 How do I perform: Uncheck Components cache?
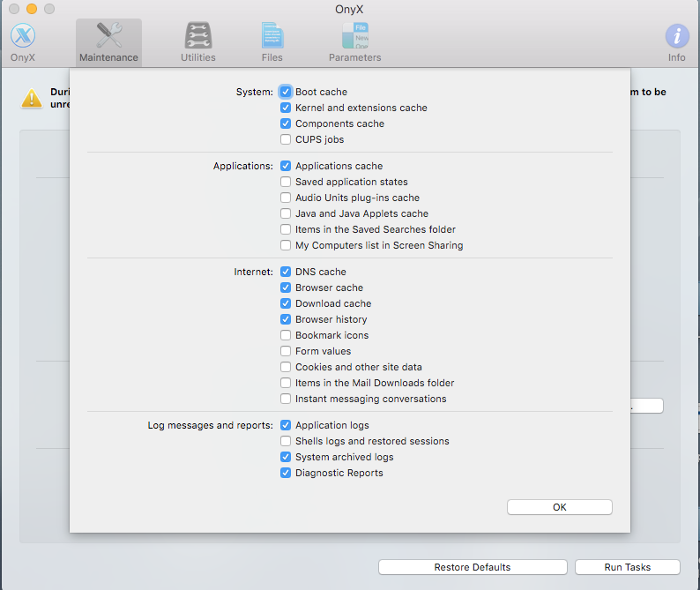pos(286,123)
